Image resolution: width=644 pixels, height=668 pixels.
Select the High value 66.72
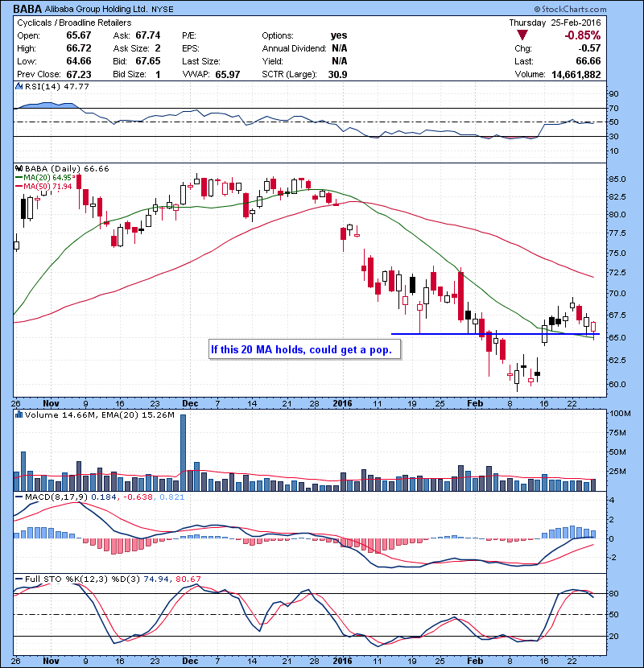tap(79, 48)
